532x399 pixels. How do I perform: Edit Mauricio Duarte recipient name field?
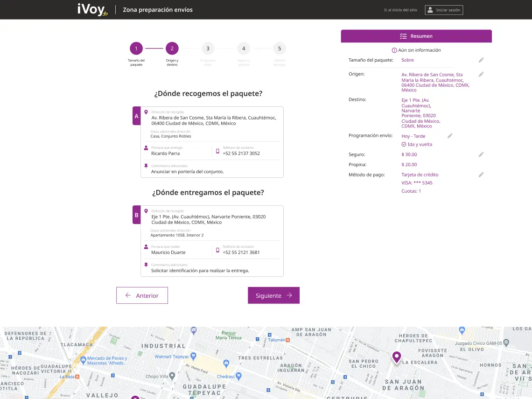coord(168,252)
